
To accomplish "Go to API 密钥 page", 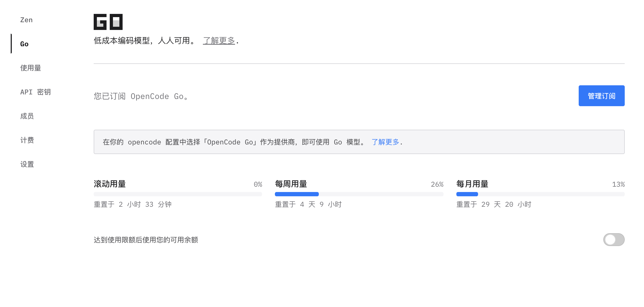I will coord(35,92).
